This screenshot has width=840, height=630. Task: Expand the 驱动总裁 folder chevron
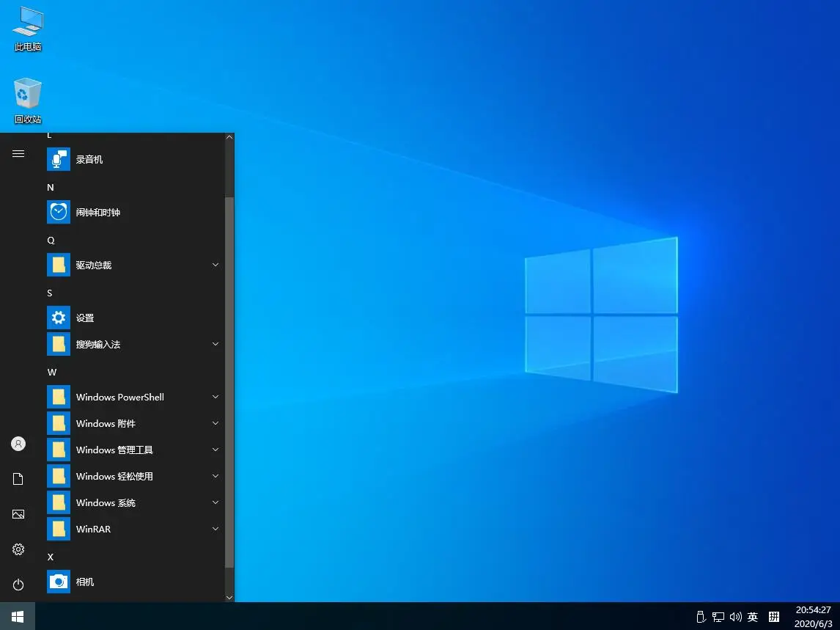[x=215, y=265]
